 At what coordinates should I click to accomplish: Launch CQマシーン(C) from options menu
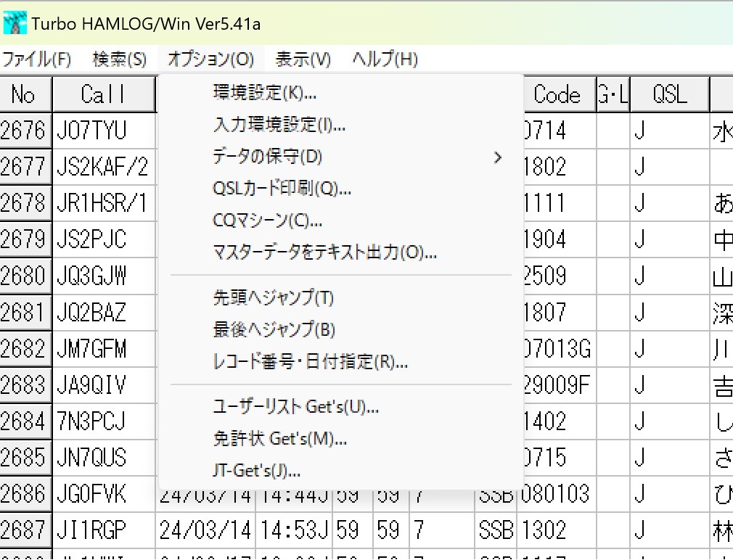click(267, 221)
